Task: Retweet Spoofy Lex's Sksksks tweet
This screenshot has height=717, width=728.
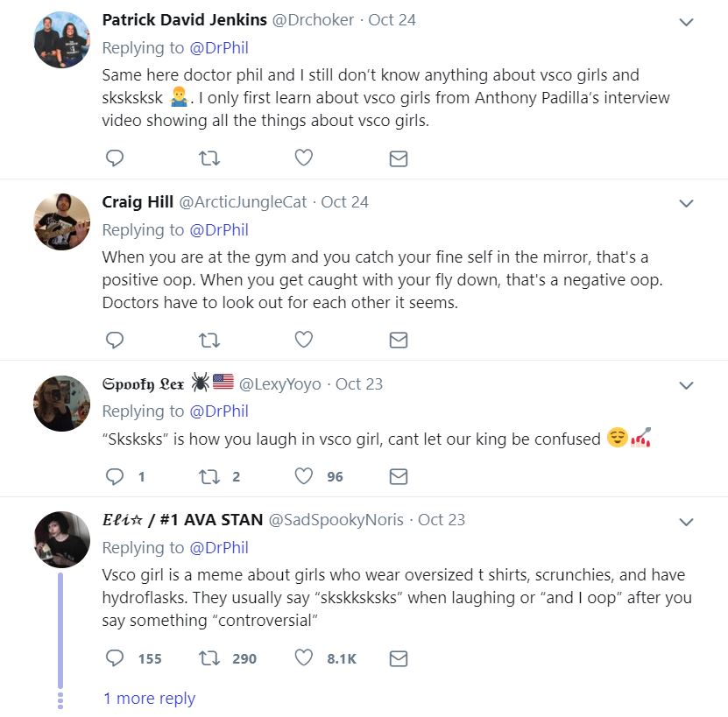Action: [x=209, y=476]
